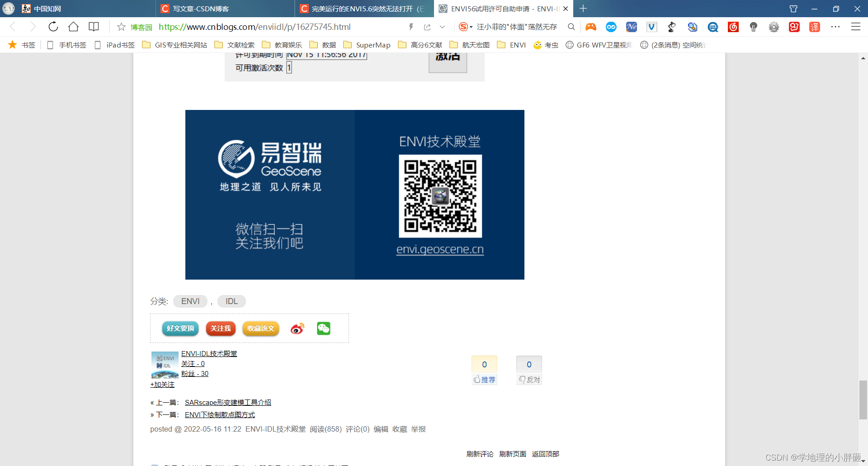Click the 反对 thumbs-down button
This screenshot has height=466, width=868.
click(x=529, y=371)
